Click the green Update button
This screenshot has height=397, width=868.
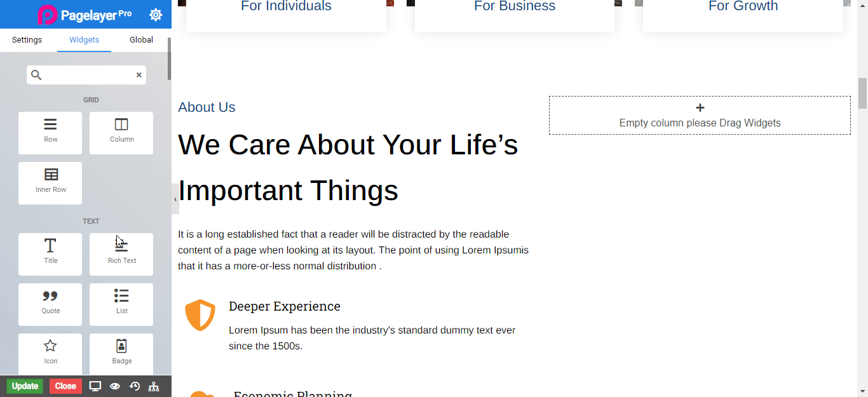(25, 386)
